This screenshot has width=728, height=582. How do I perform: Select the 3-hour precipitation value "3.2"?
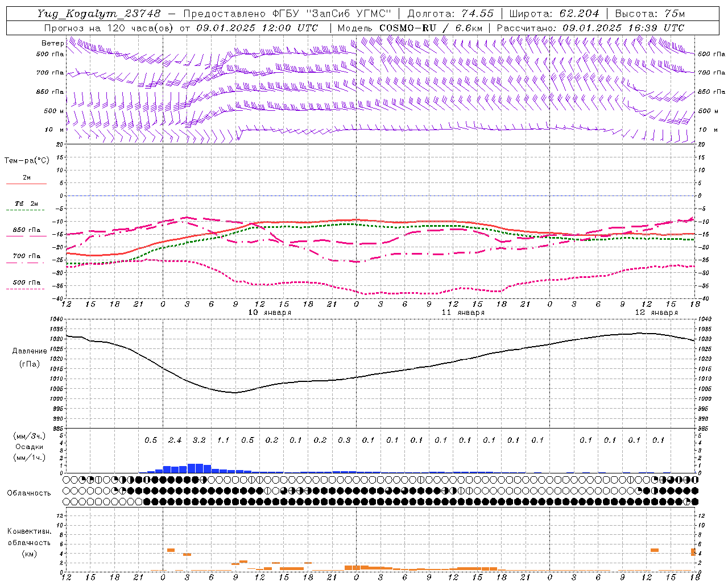point(199,440)
